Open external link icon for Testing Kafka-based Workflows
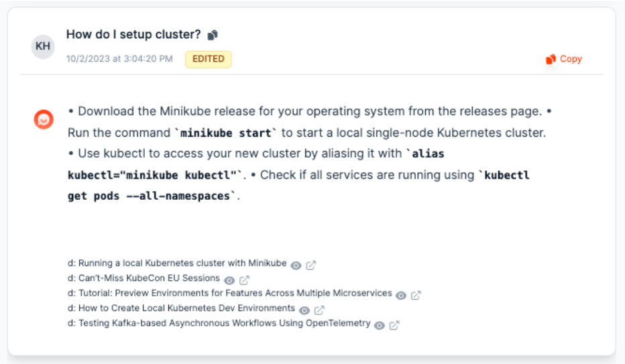Viewport: 625px width, 364px height. [395, 325]
